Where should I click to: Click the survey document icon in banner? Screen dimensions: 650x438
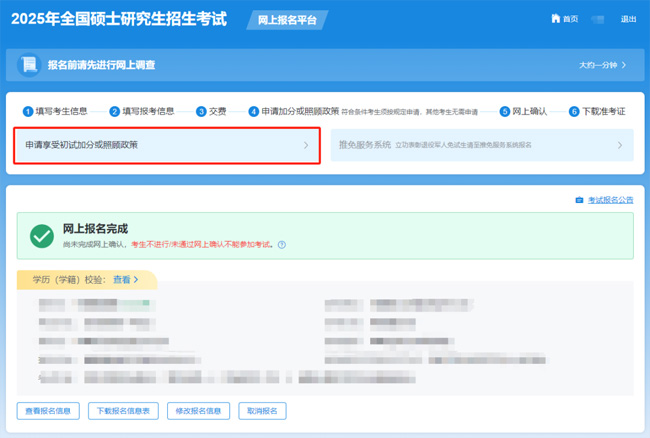click(28, 65)
